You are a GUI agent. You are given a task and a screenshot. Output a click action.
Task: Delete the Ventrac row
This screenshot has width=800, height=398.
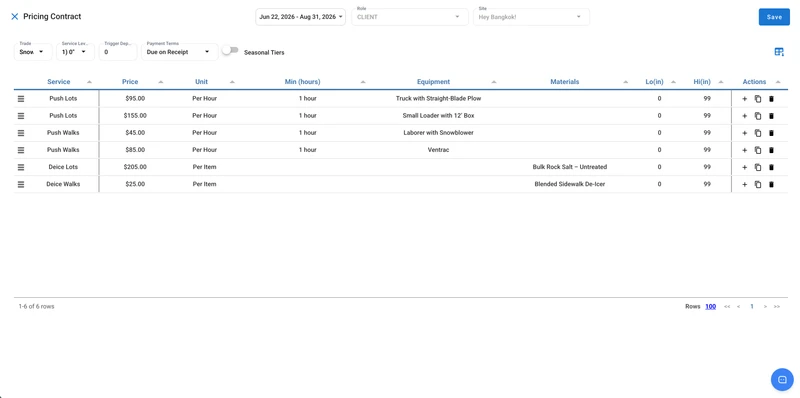[771, 150]
